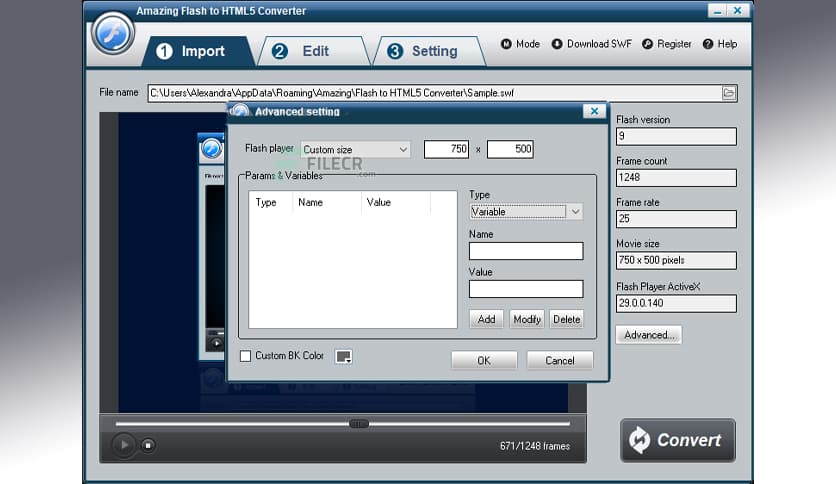Viewport: 836px width, 484px height.
Task: Open the Flash player size dropdown
Action: 356,150
